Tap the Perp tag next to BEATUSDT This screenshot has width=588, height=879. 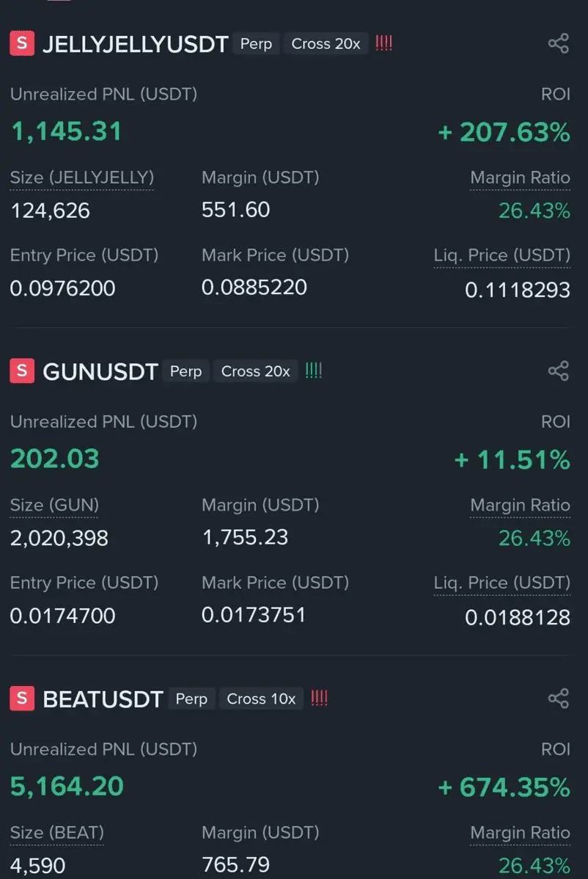point(191,699)
